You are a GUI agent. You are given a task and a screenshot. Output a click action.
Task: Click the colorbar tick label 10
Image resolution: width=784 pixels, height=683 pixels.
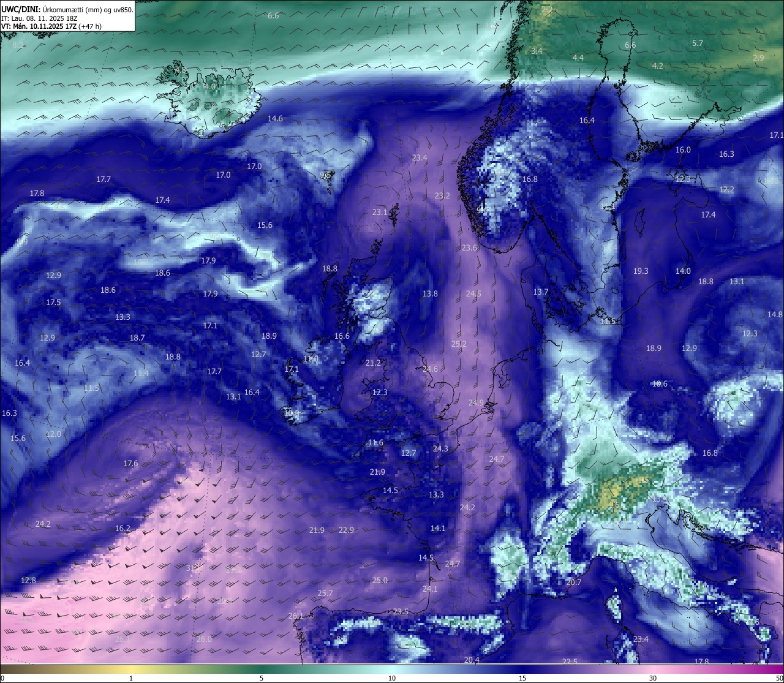click(392, 678)
